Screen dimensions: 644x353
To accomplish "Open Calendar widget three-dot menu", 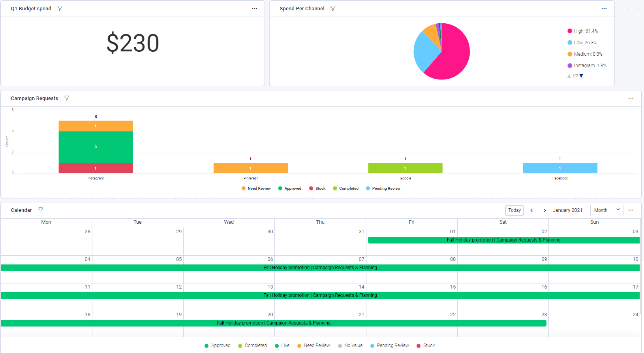I will 631,210.
